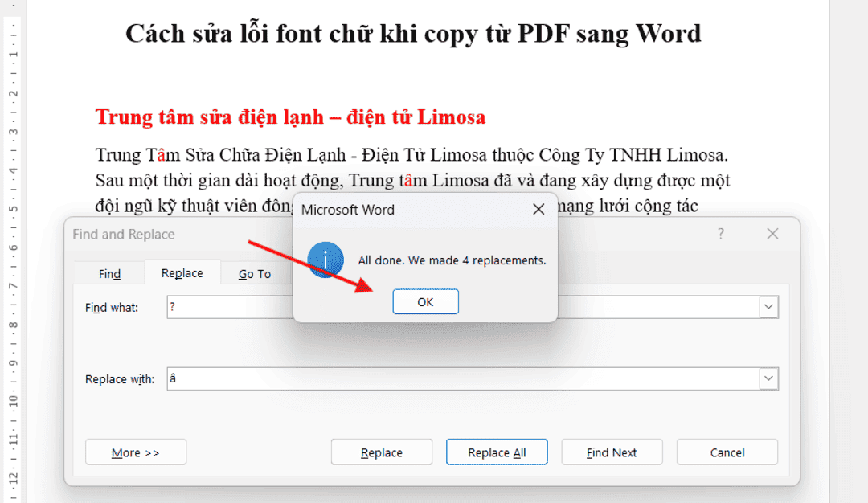Close the Microsoft Word message box

pos(538,209)
